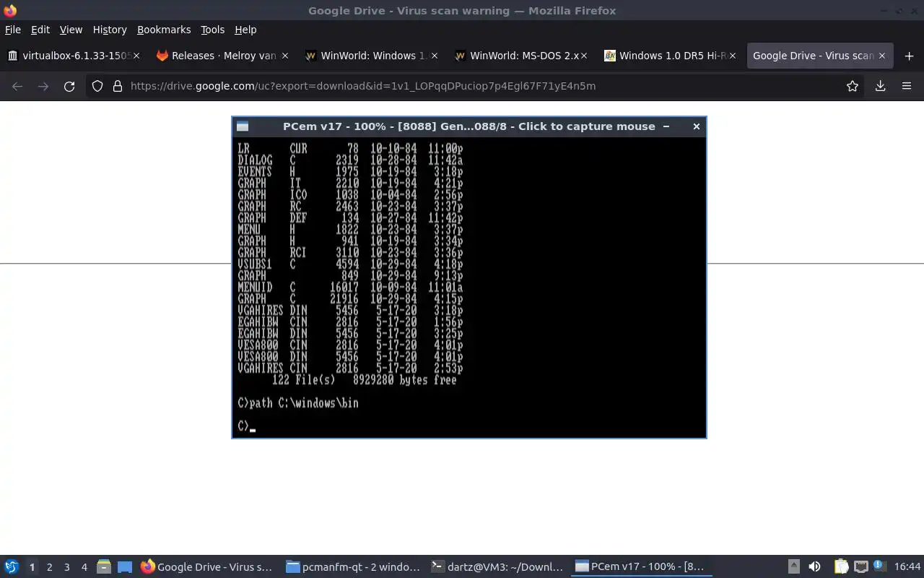Close the virtualbox-6.1.33 tab
Viewport: 924px width, 578px height.
(136, 56)
